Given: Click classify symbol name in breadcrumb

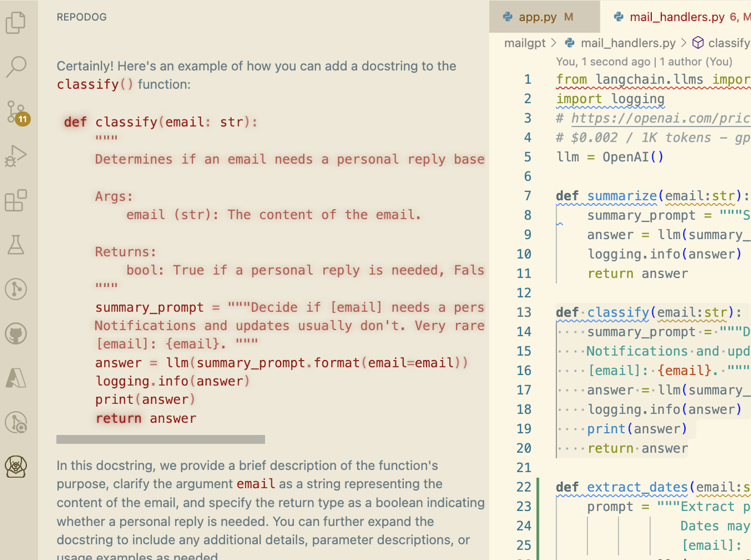Looking at the screenshot, I should click(x=729, y=43).
